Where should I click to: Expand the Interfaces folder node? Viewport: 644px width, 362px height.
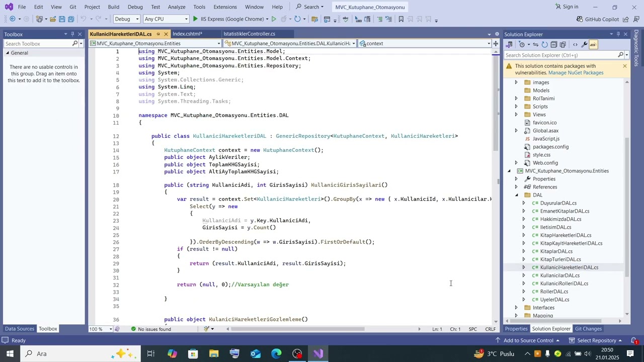coord(516,308)
